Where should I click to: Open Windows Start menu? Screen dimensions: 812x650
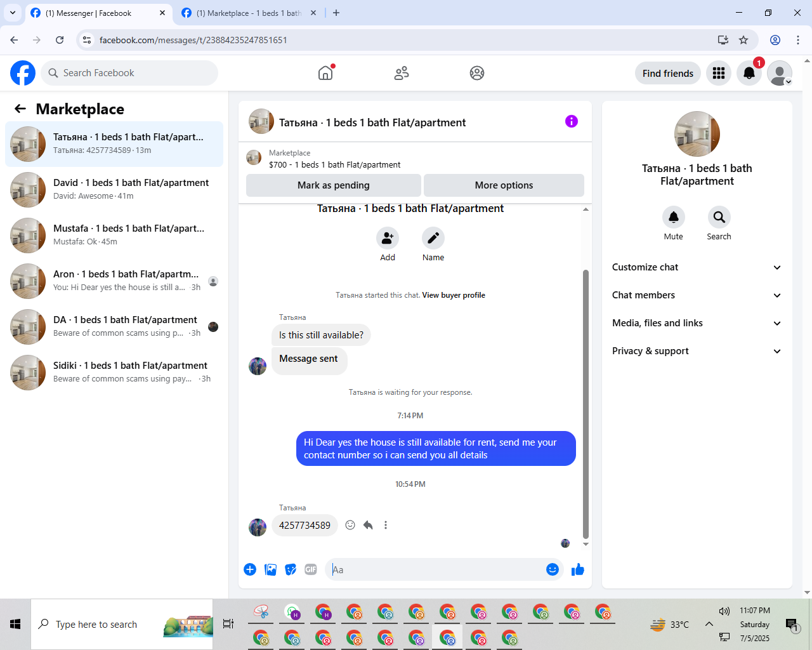coord(15,625)
